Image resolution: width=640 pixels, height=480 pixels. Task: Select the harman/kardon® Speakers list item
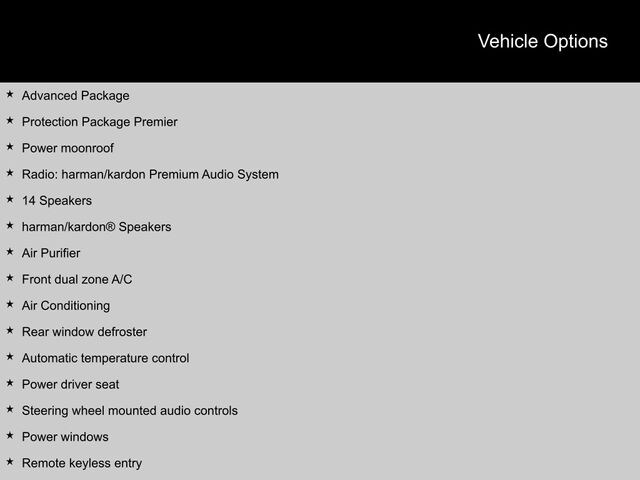coord(96,227)
